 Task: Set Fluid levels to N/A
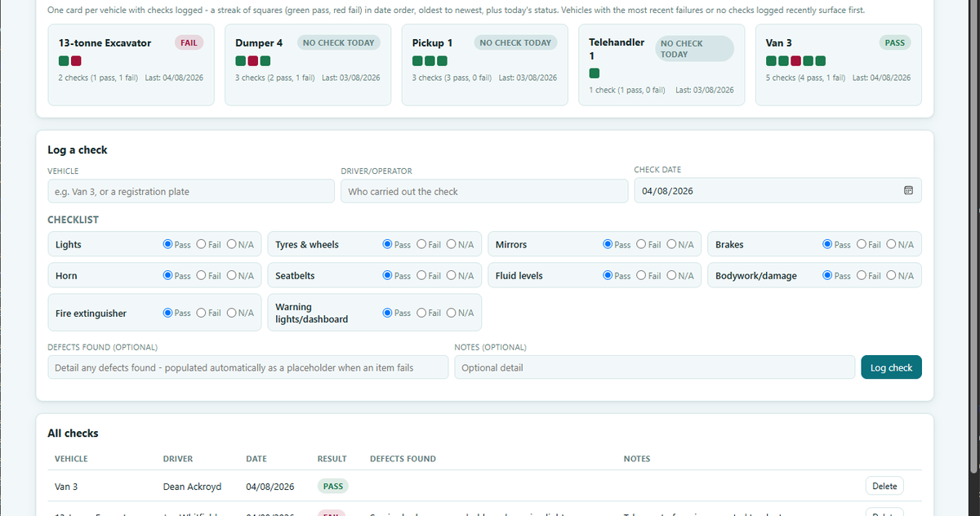671,275
